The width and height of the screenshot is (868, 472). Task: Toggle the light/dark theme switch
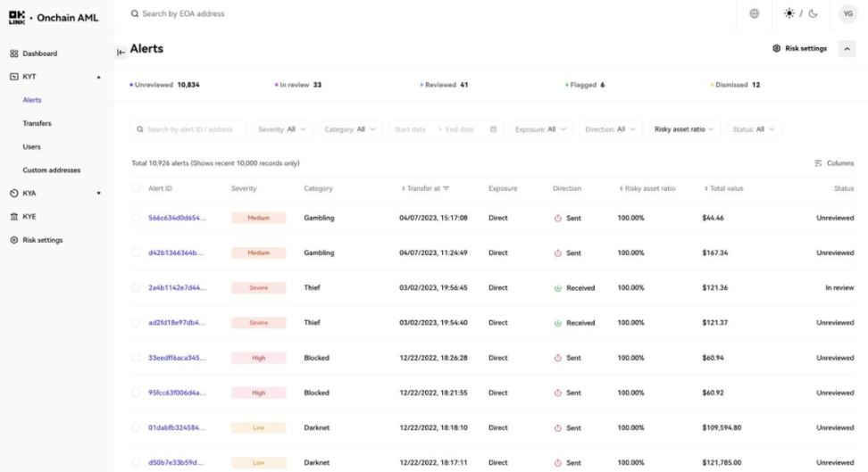coord(800,13)
